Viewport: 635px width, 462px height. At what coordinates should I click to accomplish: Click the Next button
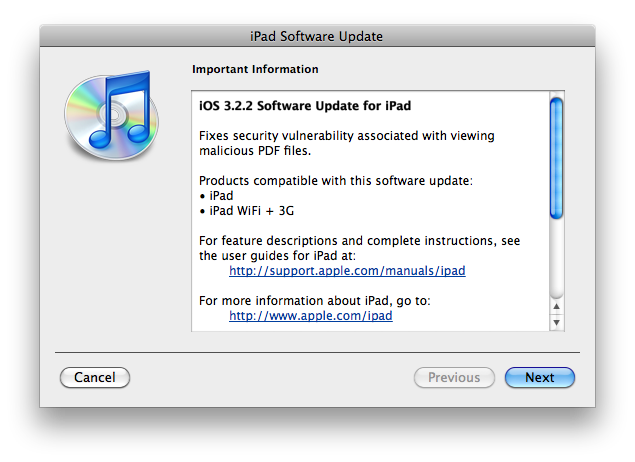point(539,377)
